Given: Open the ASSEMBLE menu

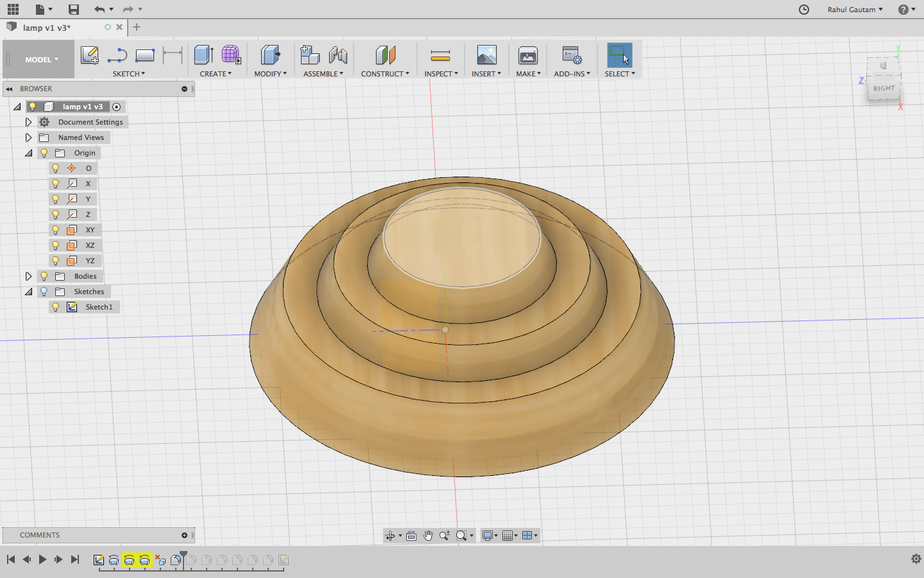Looking at the screenshot, I should pyautogui.click(x=323, y=74).
